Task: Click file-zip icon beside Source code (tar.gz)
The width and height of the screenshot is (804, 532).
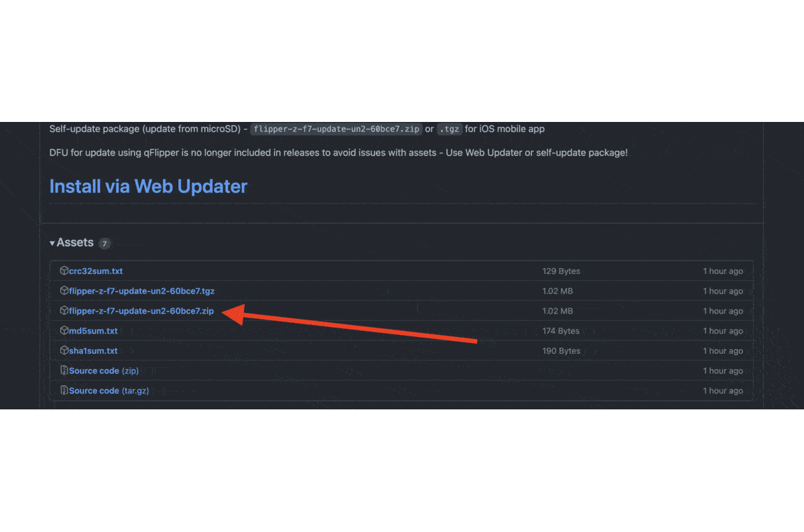Action: point(64,391)
